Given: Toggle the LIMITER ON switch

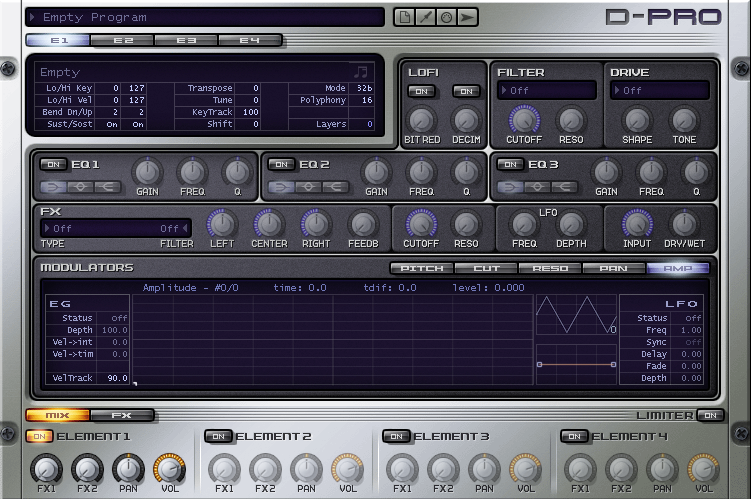Looking at the screenshot, I should point(710,415).
